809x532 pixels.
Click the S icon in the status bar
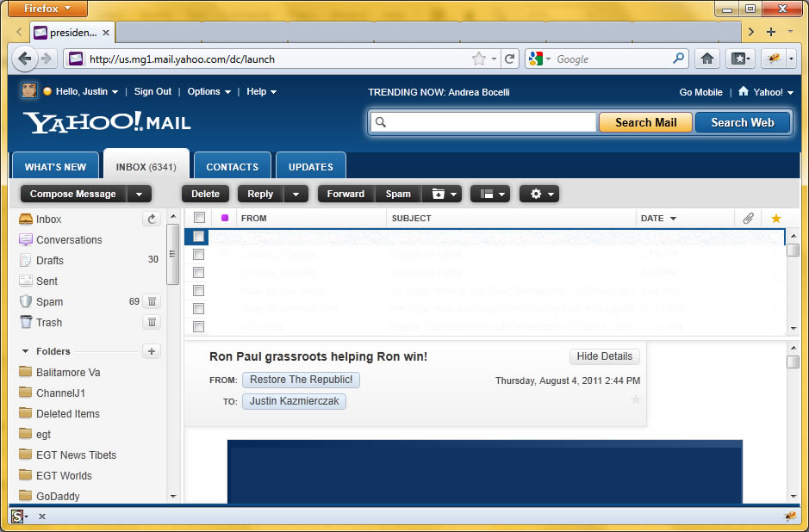tap(17, 516)
